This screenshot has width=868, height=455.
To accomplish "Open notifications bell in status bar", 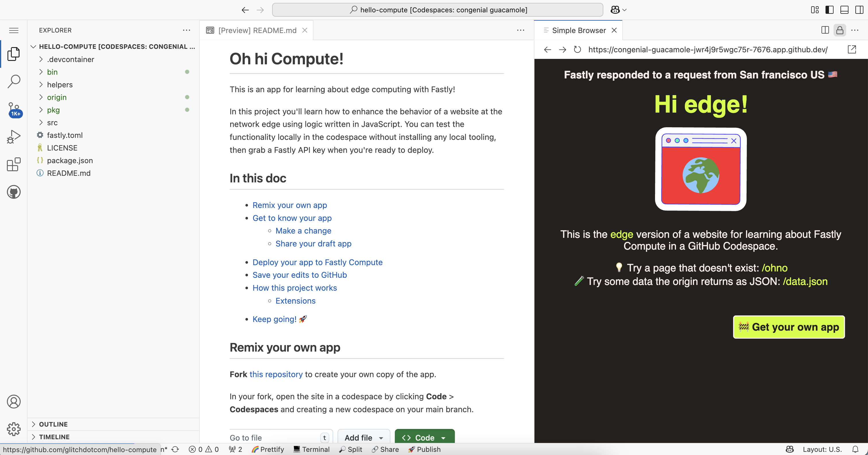I will click(855, 449).
